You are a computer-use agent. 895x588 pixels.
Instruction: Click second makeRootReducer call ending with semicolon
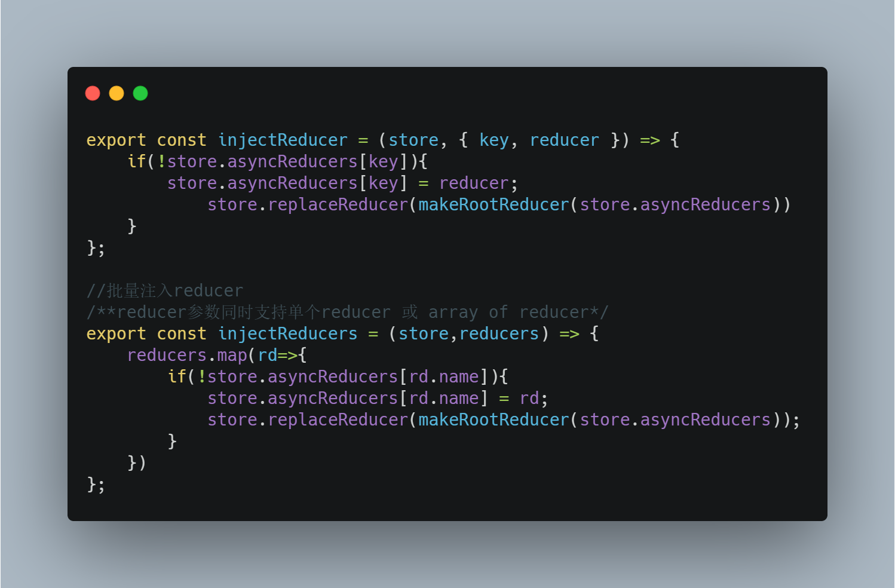[494, 420]
